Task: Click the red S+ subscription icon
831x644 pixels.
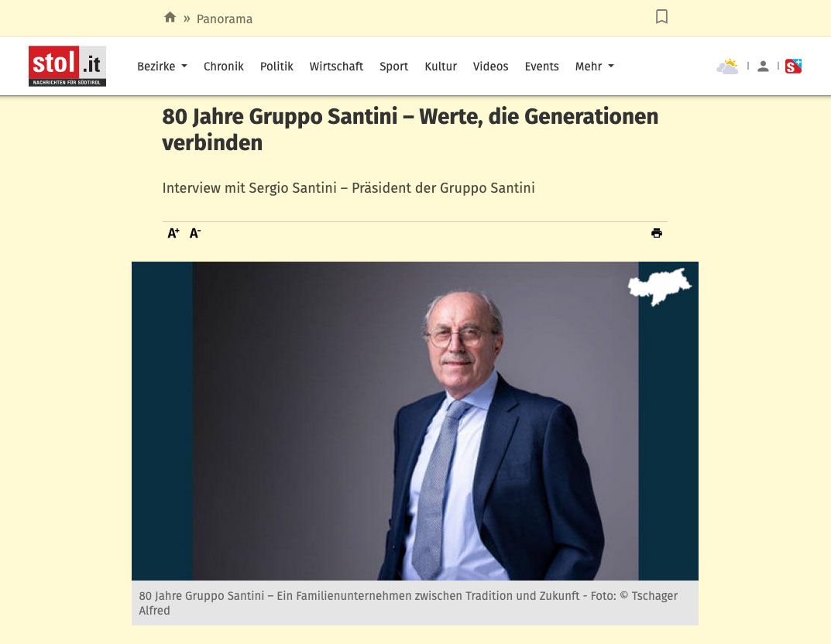Action: click(x=793, y=67)
